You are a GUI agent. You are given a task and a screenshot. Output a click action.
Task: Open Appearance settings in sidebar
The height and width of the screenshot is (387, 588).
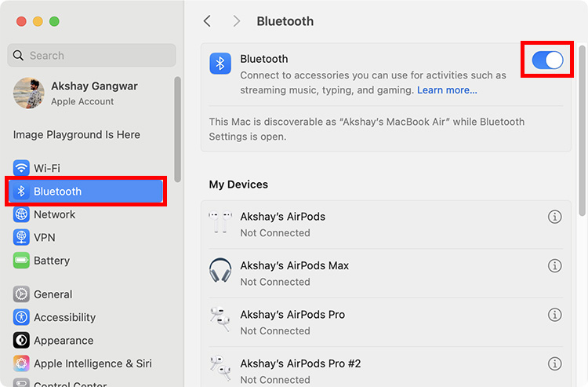click(86, 341)
